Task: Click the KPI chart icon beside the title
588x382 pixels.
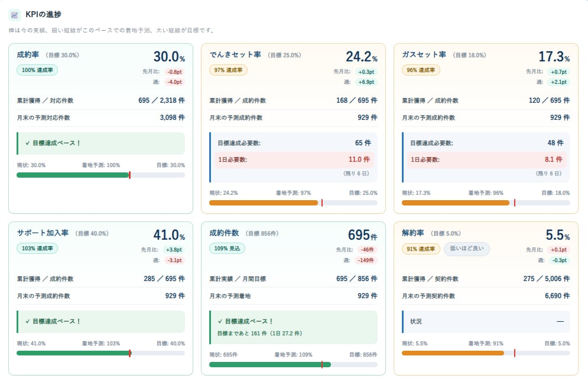Action: pyautogui.click(x=14, y=15)
